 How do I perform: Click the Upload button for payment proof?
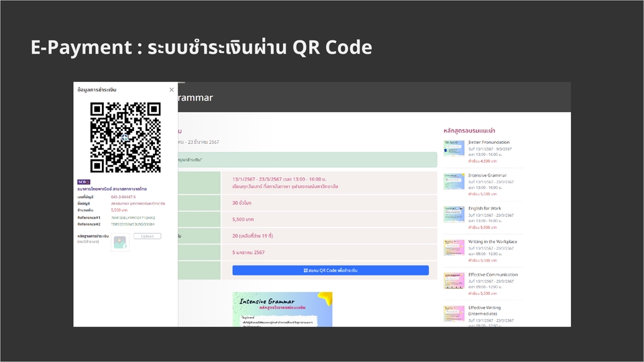click(x=148, y=236)
